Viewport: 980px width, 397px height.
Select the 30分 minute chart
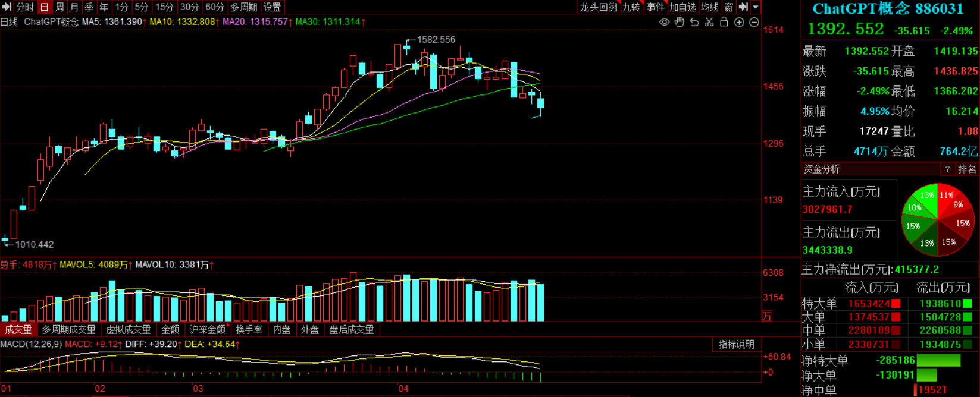click(x=189, y=7)
